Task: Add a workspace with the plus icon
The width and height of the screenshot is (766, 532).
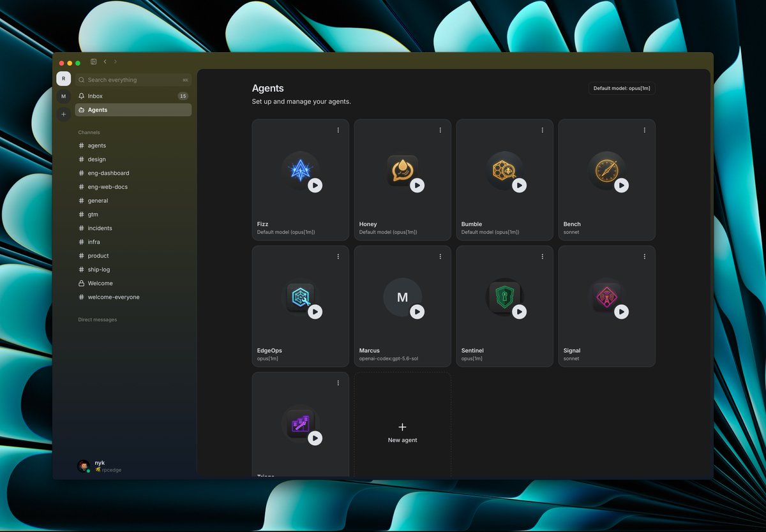Action: click(x=63, y=114)
